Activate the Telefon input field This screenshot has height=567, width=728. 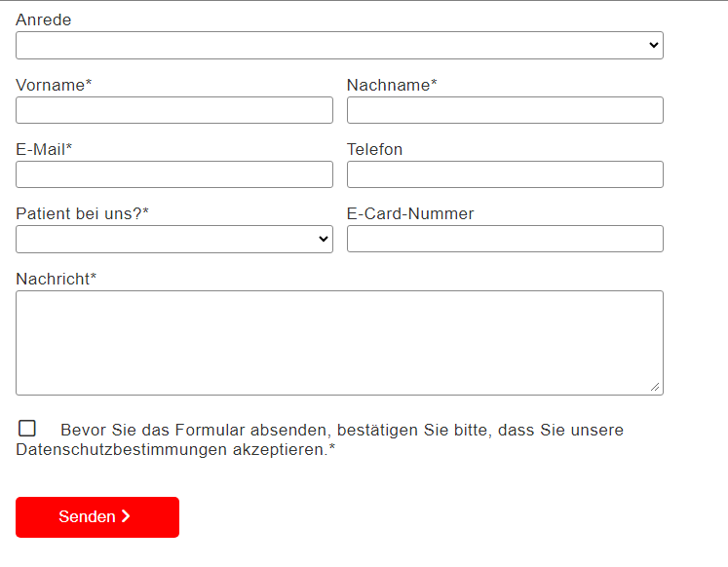(x=505, y=174)
